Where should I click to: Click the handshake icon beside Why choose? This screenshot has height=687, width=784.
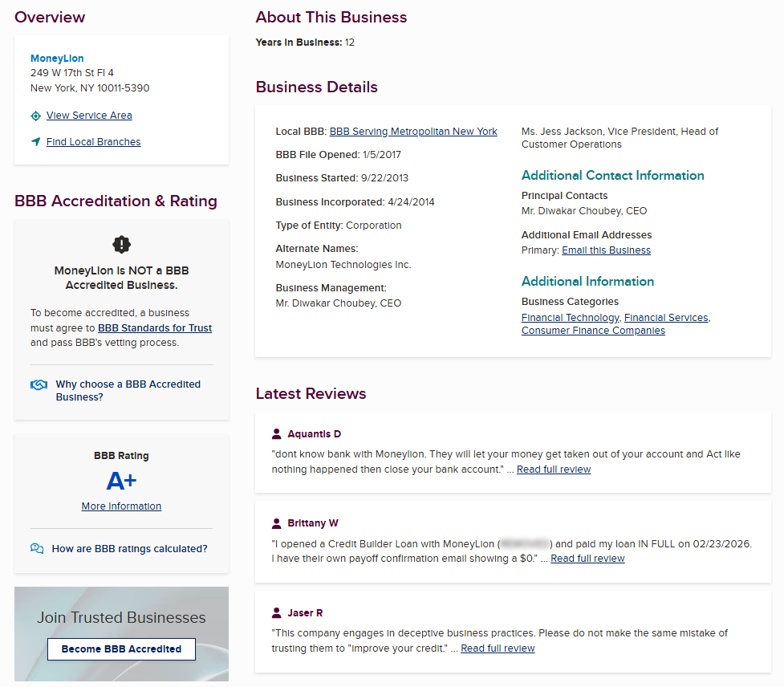39,384
